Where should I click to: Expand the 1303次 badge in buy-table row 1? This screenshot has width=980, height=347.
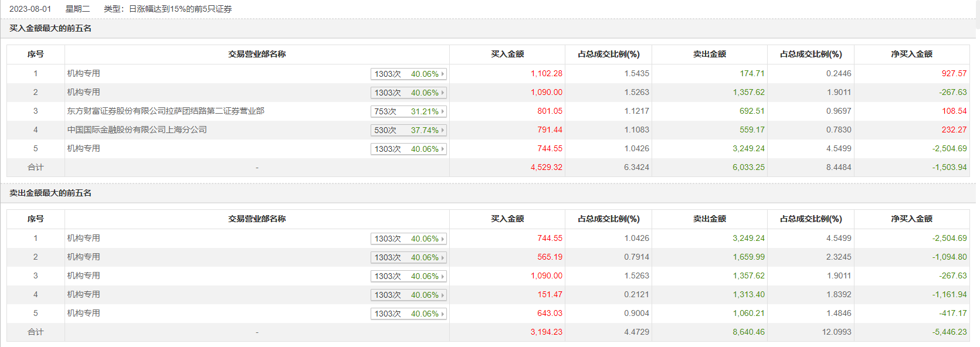pos(409,74)
